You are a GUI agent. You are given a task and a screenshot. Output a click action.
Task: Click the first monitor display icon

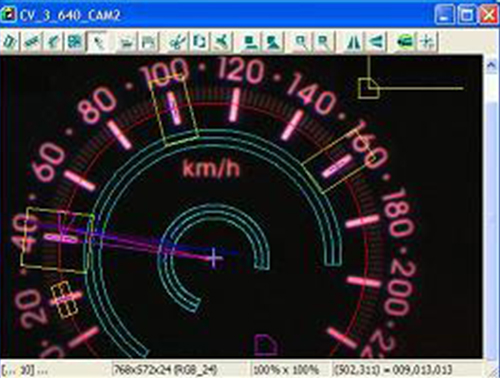pyautogui.click(x=250, y=42)
